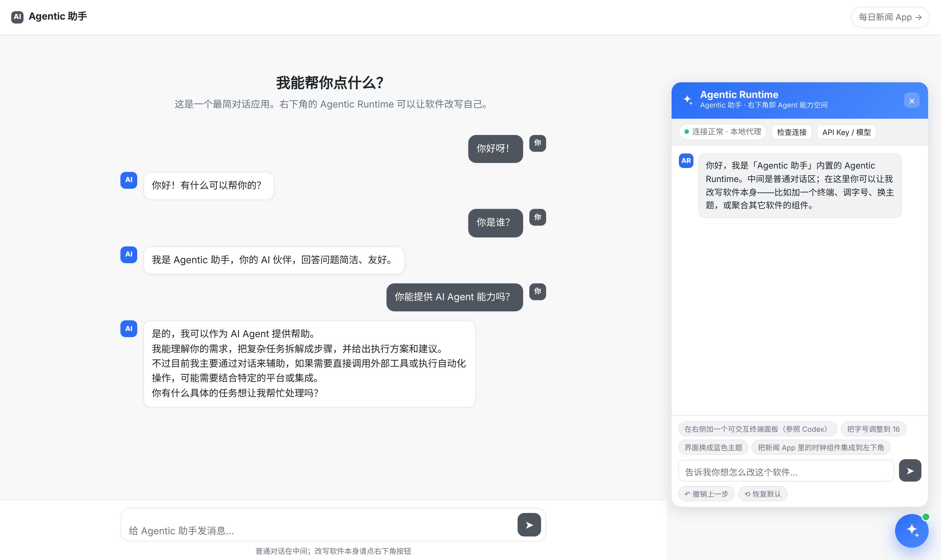Toggle the floating Agentic Runtime launcher button
Screen dimensions: 941x560
[x=912, y=531]
